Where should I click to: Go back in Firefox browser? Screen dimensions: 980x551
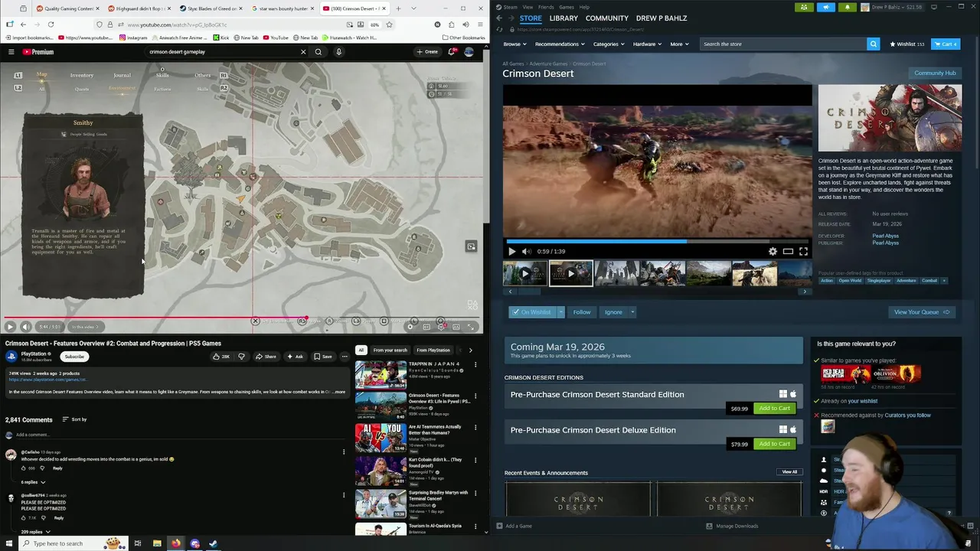(23, 24)
